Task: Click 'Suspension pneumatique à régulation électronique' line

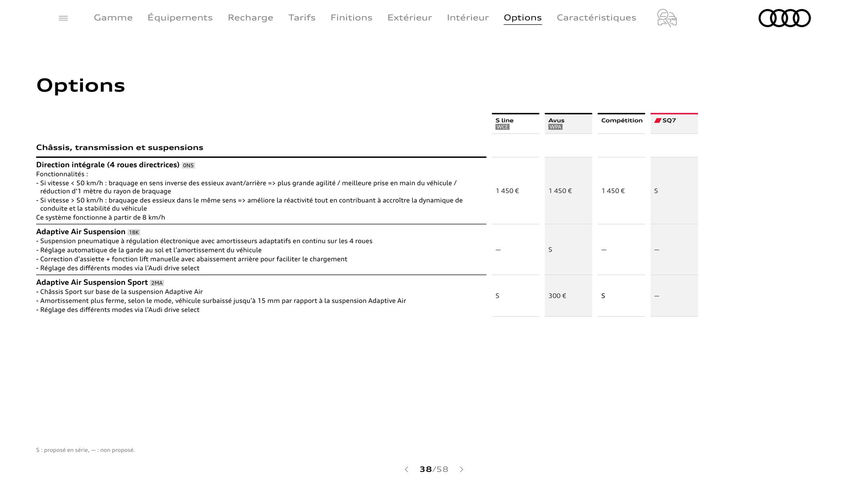Action: tap(204, 241)
